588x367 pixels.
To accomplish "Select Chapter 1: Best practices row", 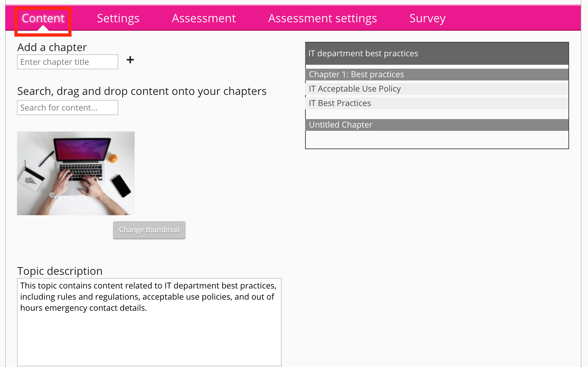I will coord(437,74).
